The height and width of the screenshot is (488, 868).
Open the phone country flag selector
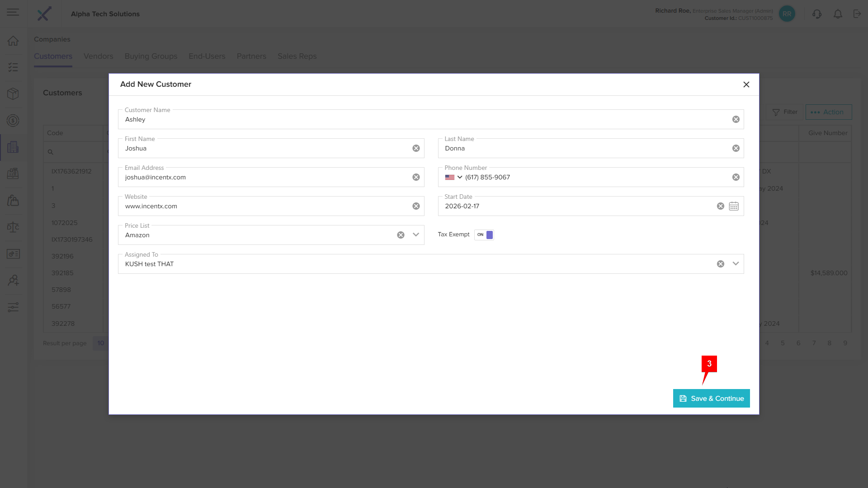coord(453,177)
